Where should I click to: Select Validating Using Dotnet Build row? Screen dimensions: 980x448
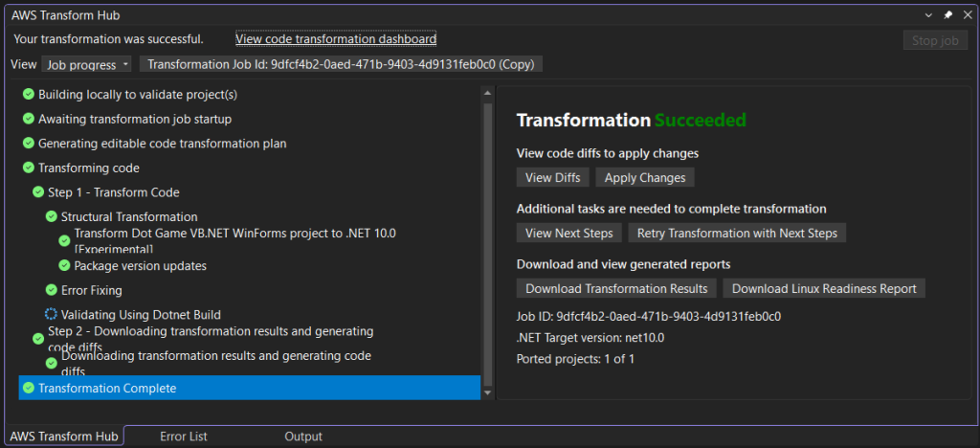click(141, 314)
